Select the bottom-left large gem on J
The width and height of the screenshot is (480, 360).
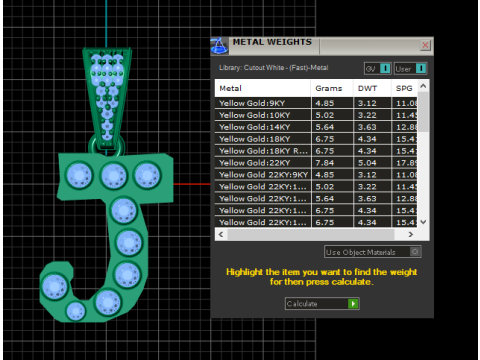[54, 287]
